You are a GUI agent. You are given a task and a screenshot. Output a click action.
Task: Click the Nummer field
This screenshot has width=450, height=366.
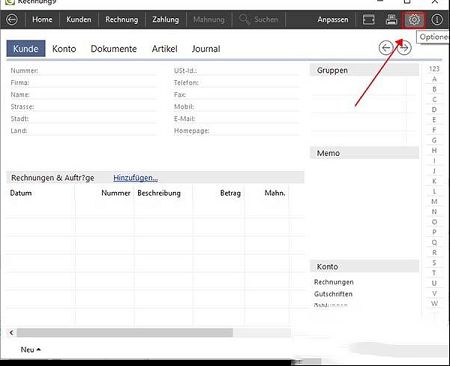pyautogui.click(x=83, y=71)
